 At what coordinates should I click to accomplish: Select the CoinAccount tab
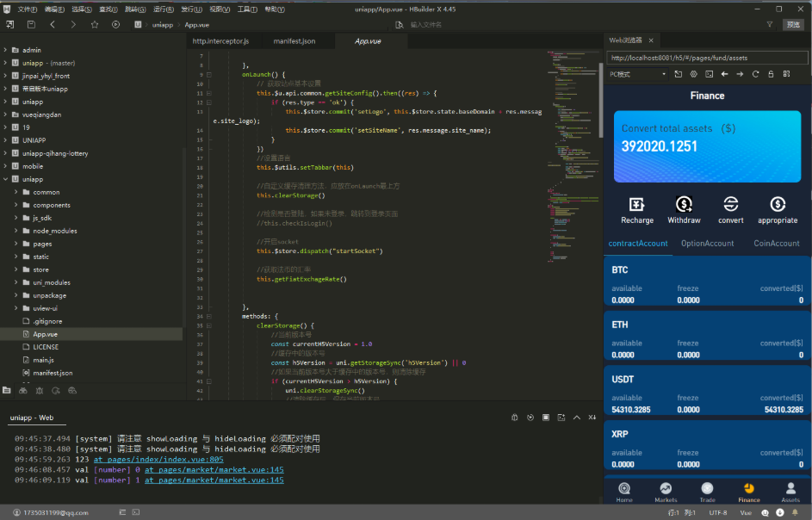pos(777,244)
